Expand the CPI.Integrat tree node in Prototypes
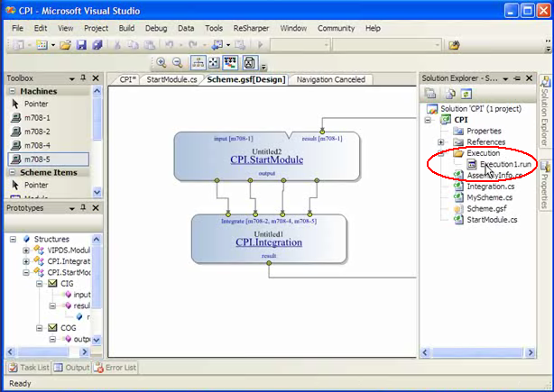 26,261
